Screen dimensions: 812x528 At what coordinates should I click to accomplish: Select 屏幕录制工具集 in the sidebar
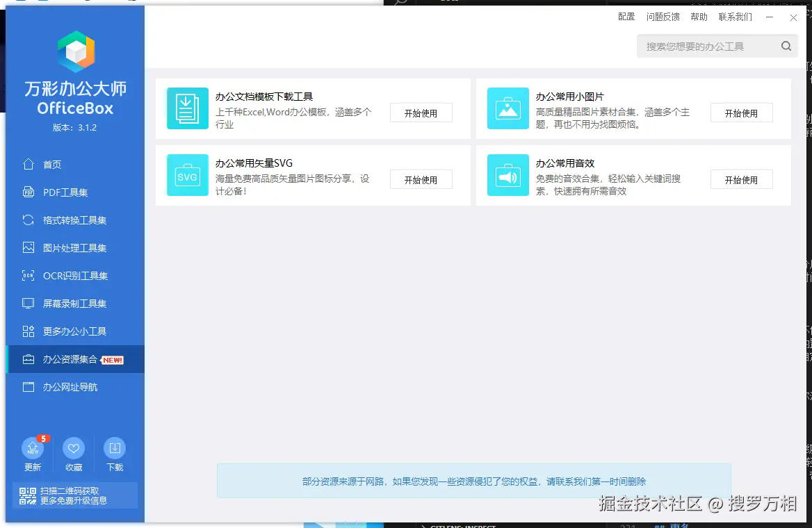point(75,304)
